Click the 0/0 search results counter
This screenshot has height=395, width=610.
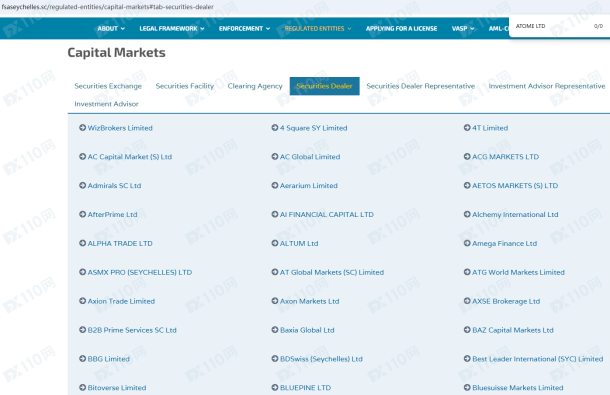tap(598, 26)
